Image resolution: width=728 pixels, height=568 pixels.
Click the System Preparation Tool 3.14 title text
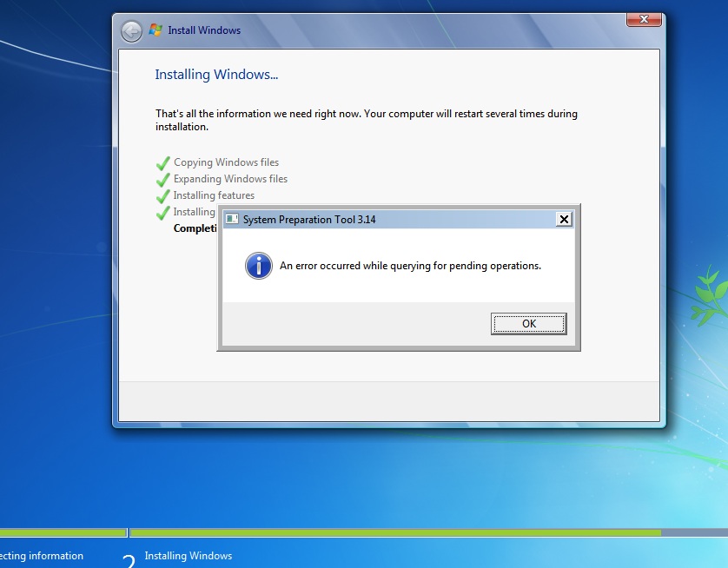[309, 220]
